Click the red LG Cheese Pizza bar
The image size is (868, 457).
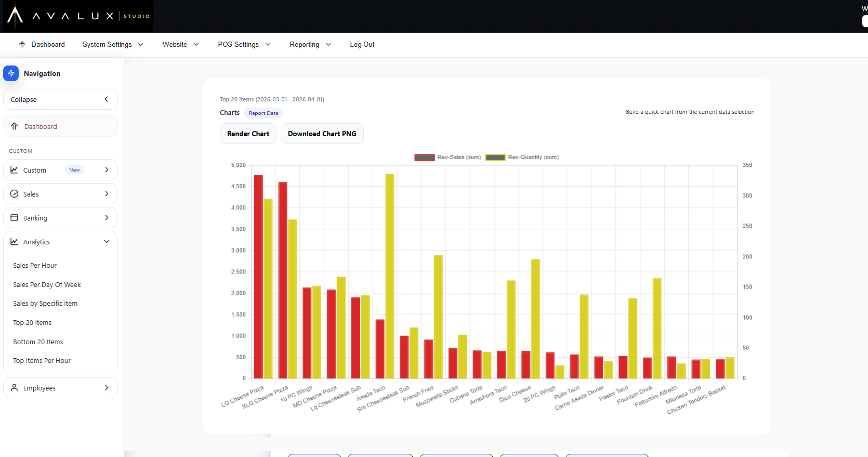[258, 277]
